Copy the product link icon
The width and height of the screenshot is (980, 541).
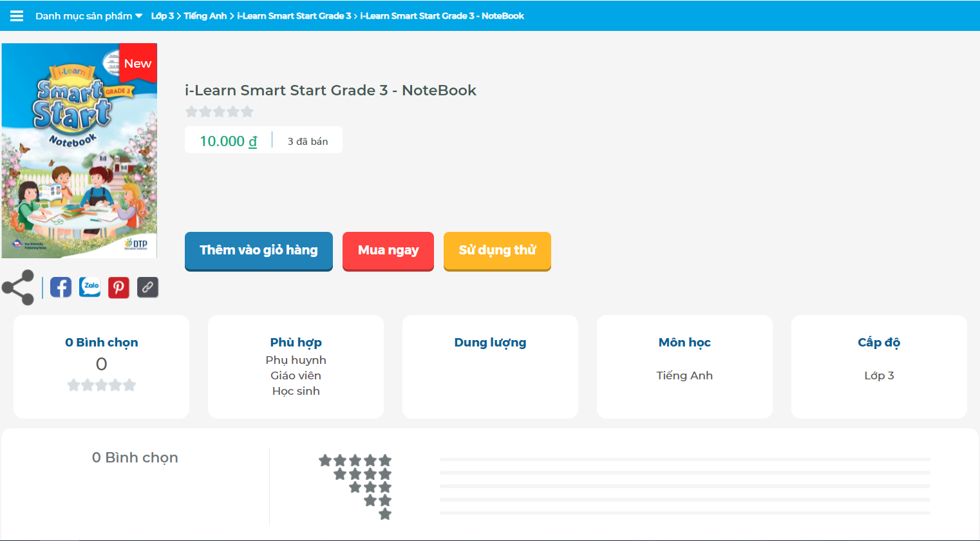tap(147, 287)
